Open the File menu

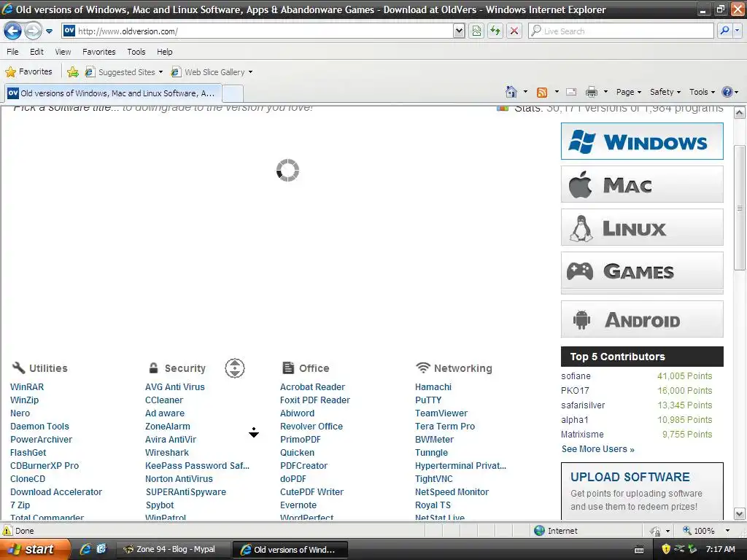(x=13, y=52)
